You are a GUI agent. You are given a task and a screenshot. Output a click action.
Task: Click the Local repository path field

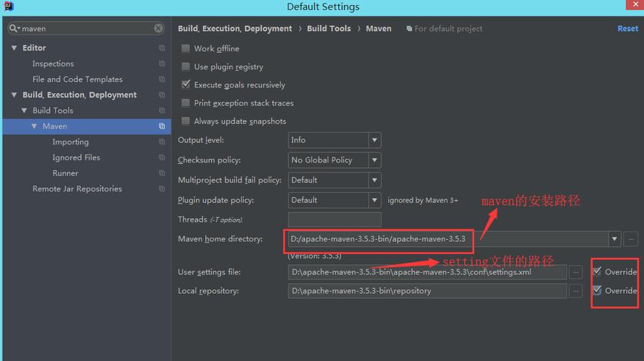click(427, 291)
